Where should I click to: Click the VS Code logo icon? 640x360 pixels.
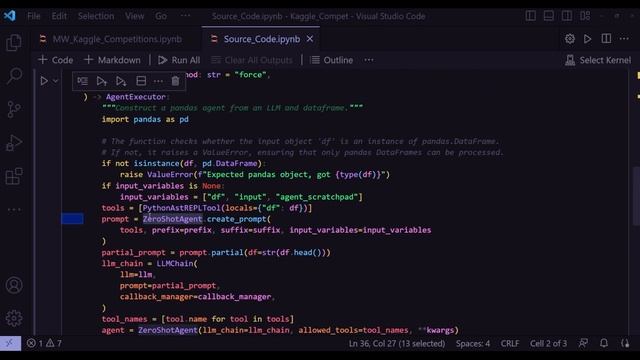point(9,16)
